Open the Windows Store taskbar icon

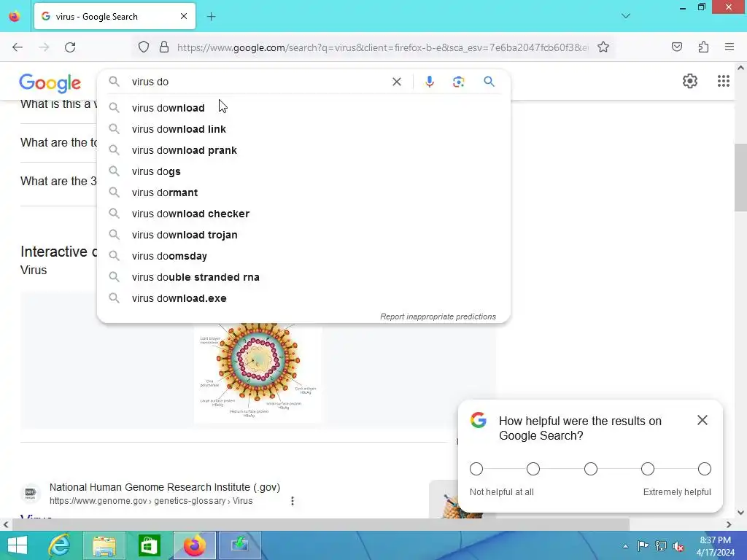click(149, 545)
